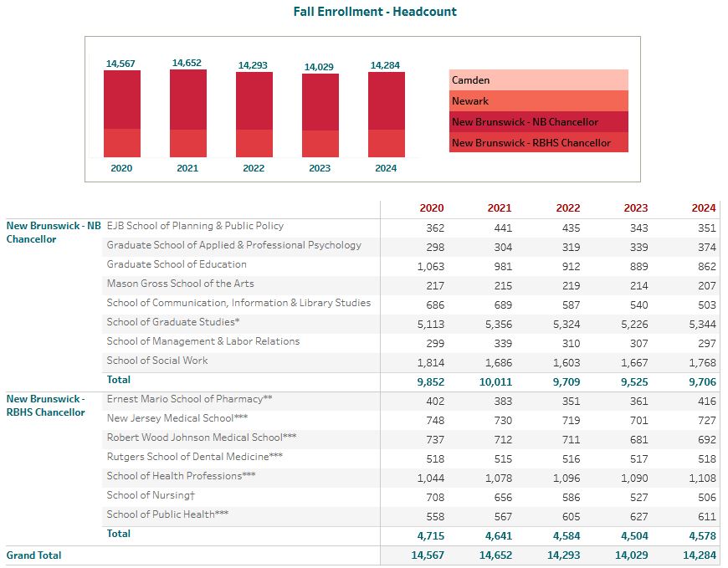728x568 pixels.
Task: Click the New Brunswick - NB Chancellor row group label
Action: [x=54, y=233]
